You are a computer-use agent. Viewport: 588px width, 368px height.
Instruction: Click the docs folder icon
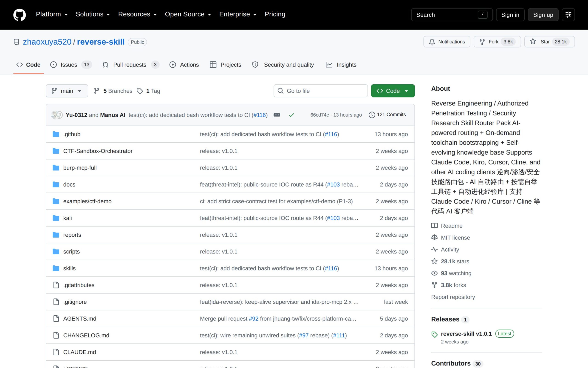[x=56, y=184]
